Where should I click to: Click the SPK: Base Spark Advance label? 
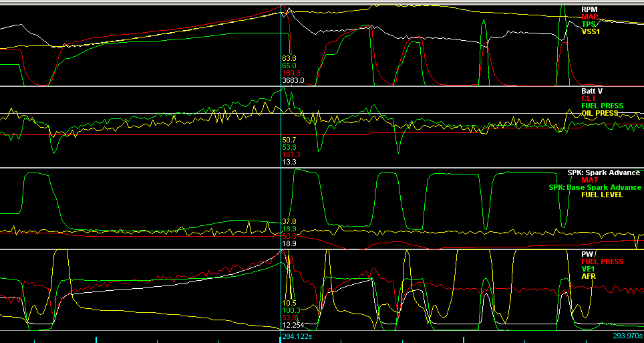coord(595,187)
